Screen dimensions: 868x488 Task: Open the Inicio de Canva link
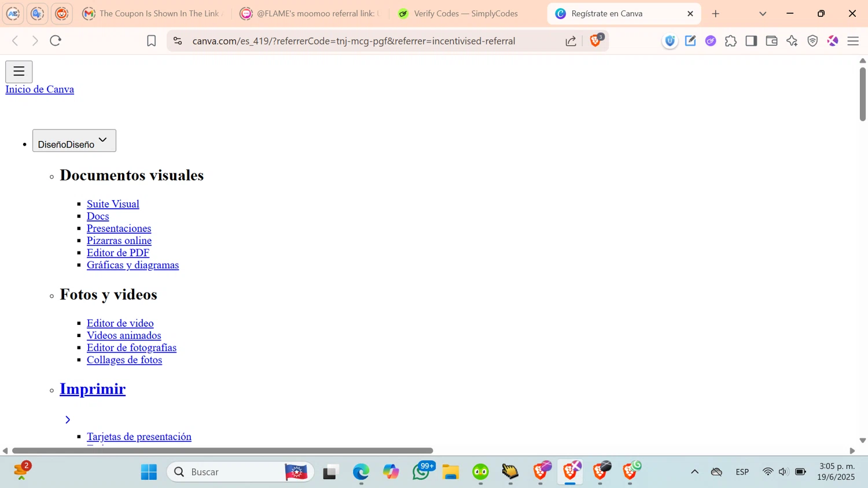click(40, 89)
